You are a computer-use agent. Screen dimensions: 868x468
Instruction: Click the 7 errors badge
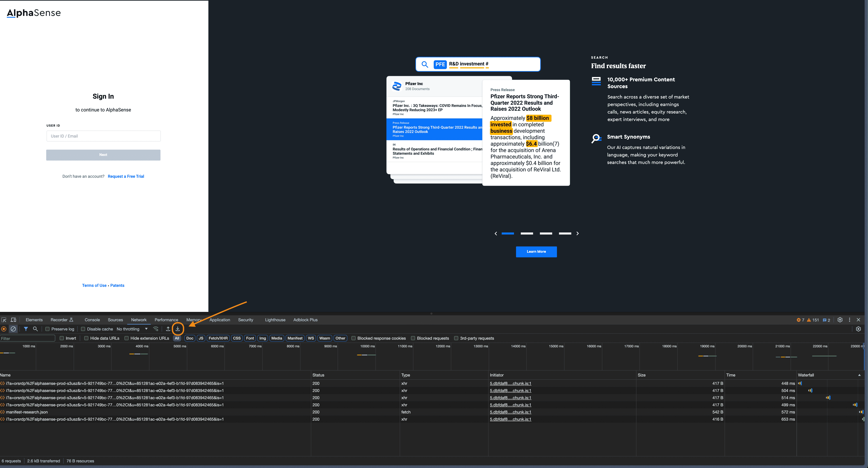[800, 320]
